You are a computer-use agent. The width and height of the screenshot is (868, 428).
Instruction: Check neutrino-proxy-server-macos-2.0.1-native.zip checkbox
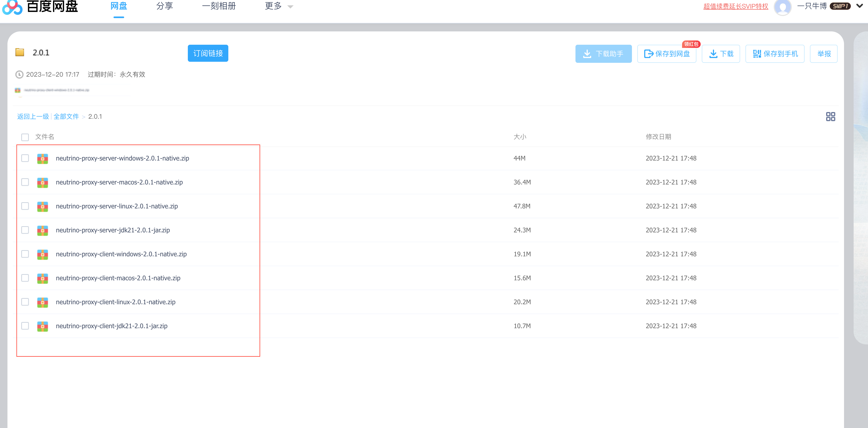pyautogui.click(x=25, y=182)
